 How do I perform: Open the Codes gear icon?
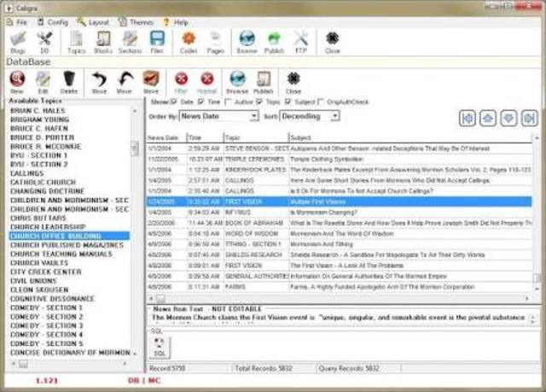pos(189,43)
